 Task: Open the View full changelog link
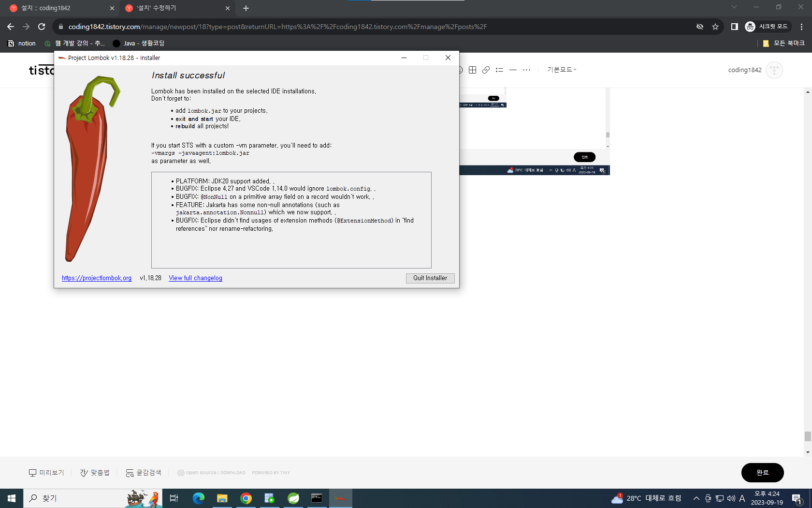pos(195,278)
